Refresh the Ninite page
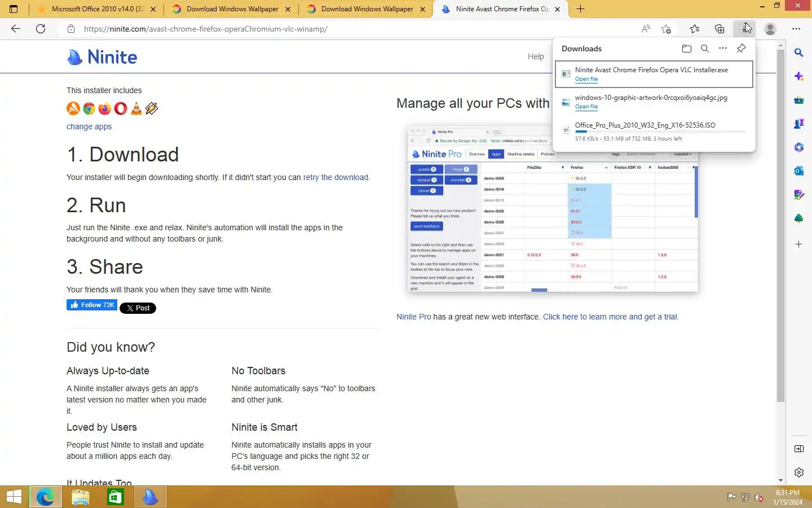Image resolution: width=812 pixels, height=508 pixels. click(41, 29)
